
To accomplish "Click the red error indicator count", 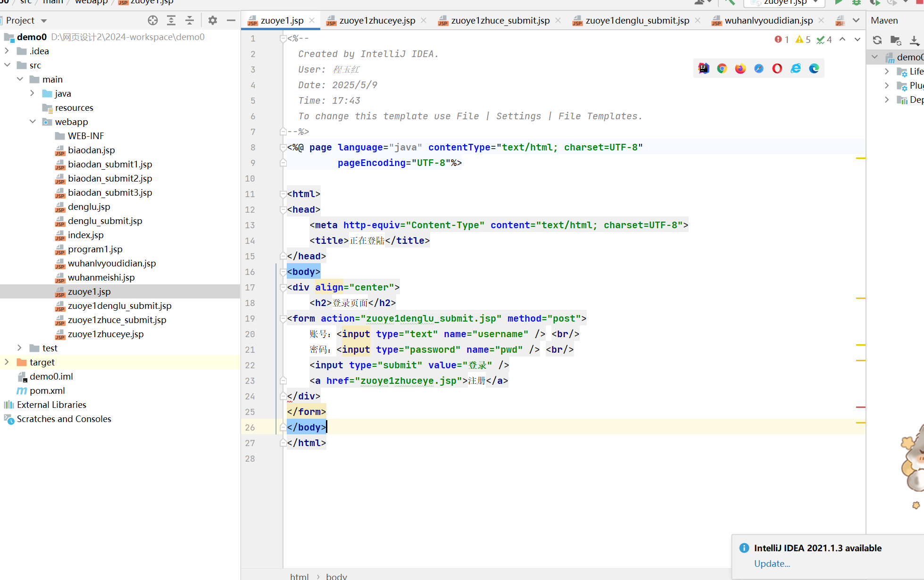I will pyautogui.click(x=782, y=40).
